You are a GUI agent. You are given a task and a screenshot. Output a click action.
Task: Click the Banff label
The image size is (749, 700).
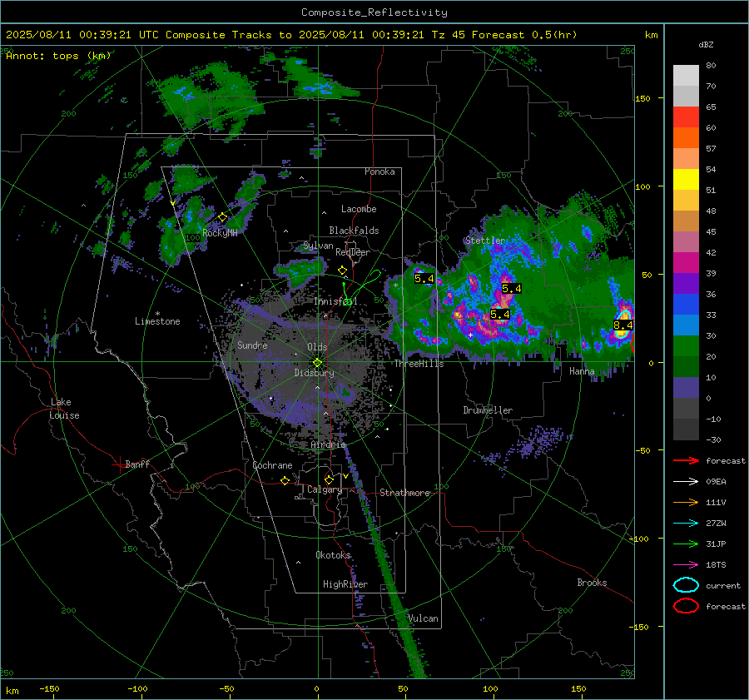tap(137, 464)
